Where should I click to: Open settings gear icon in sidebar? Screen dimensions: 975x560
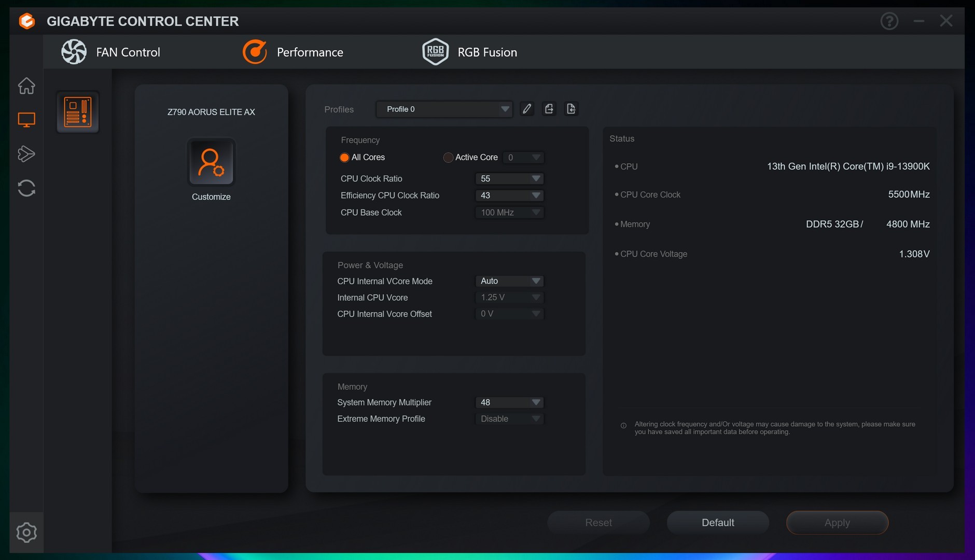[26, 533]
